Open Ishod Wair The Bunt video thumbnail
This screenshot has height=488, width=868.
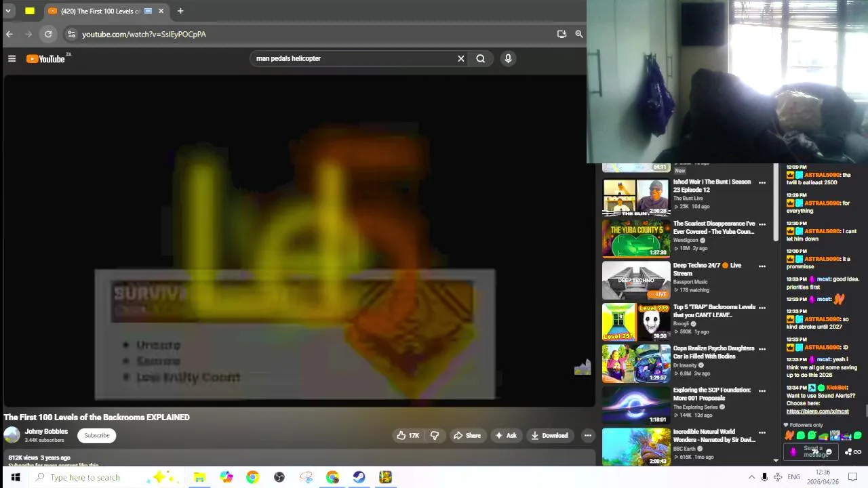636,197
